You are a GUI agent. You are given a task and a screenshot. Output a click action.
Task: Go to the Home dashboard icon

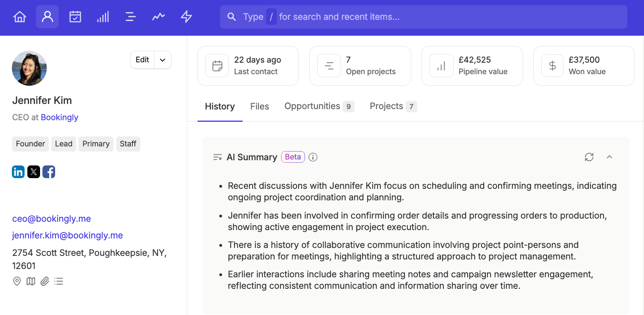point(20,17)
